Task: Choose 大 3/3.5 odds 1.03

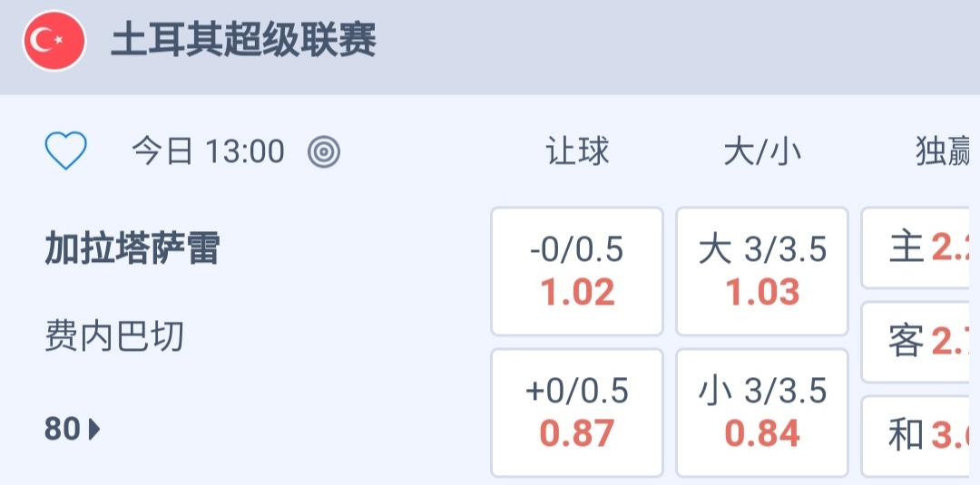Action: point(762,271)
